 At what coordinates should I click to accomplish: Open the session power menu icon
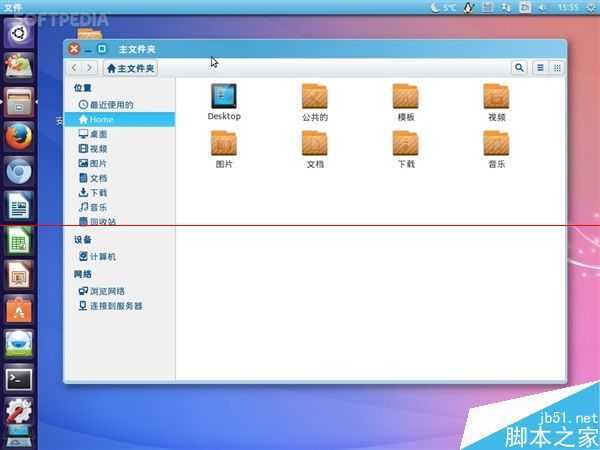tap(592, 7)
